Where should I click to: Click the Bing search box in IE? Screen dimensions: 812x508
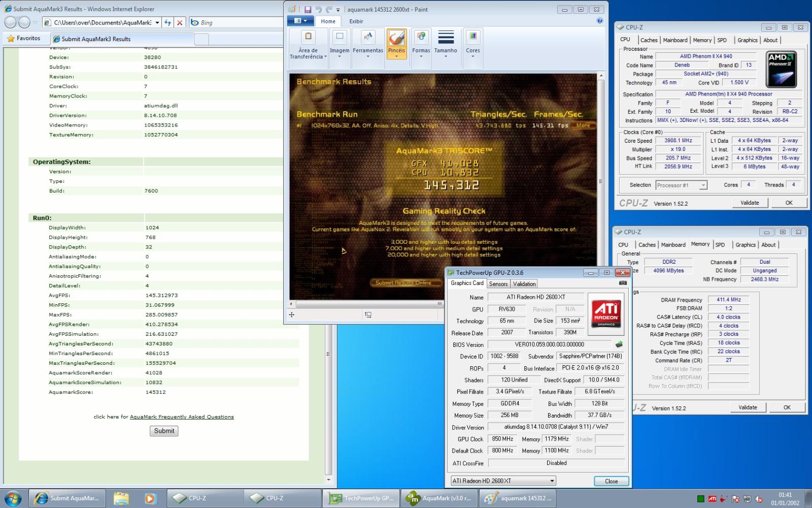pyautogui.click(x=236, y=22)
